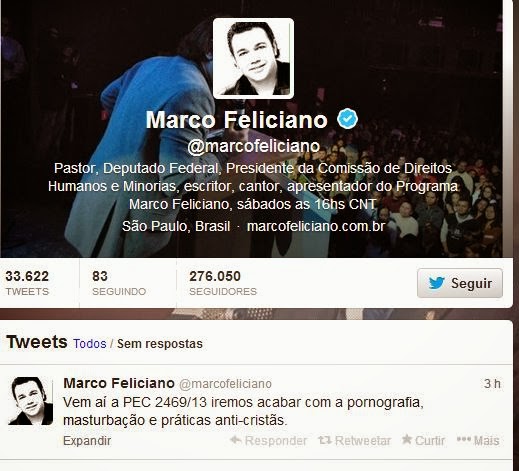This screenshot has width=519, height=471.
Task: Click the @marcofeliciano handle in tweet
Action: click(x=225, y=384)
